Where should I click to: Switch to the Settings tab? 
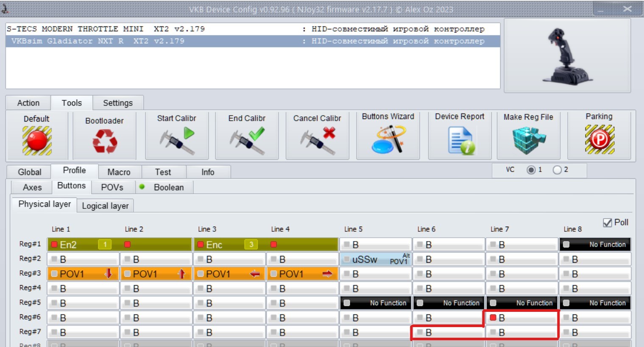(x=118, y=103)
